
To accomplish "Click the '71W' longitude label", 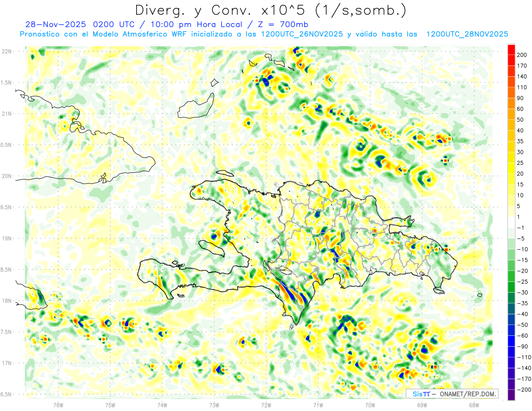I will click(x=318, y=405).
